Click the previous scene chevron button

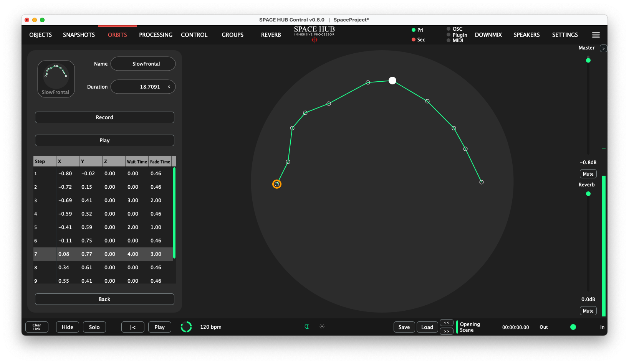tap(446, 323)
